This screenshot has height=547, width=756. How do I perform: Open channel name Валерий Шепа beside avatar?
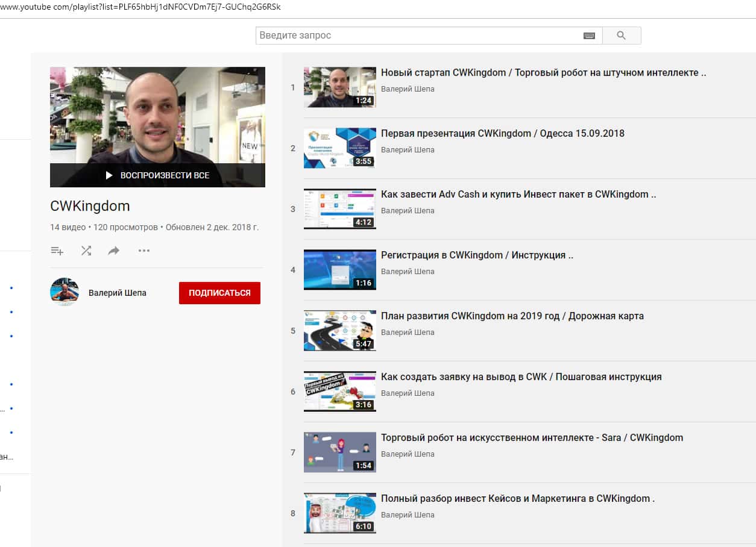coord(118,293)
